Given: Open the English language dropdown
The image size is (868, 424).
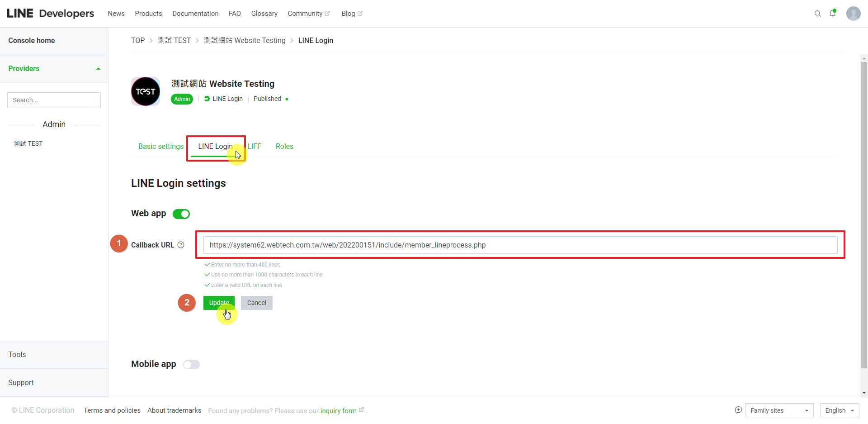Looking at the screenshot, I should click(x=839, y=410).
